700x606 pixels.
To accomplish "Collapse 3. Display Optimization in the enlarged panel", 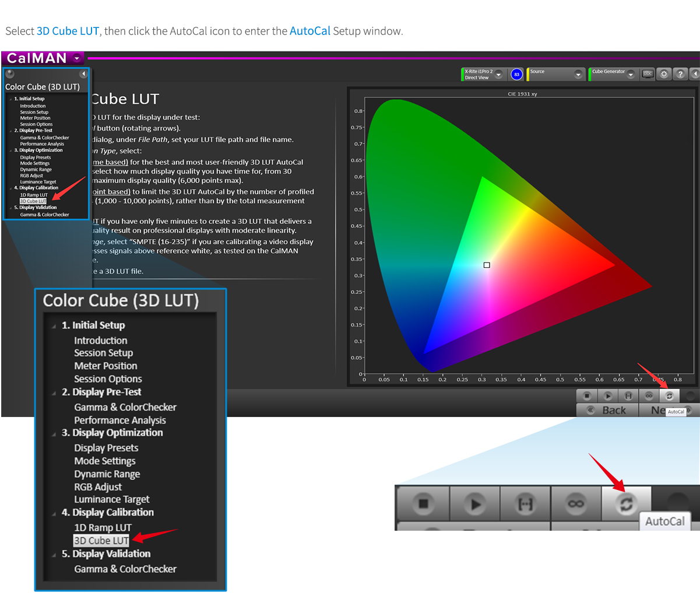I will [x=54, y=433].
